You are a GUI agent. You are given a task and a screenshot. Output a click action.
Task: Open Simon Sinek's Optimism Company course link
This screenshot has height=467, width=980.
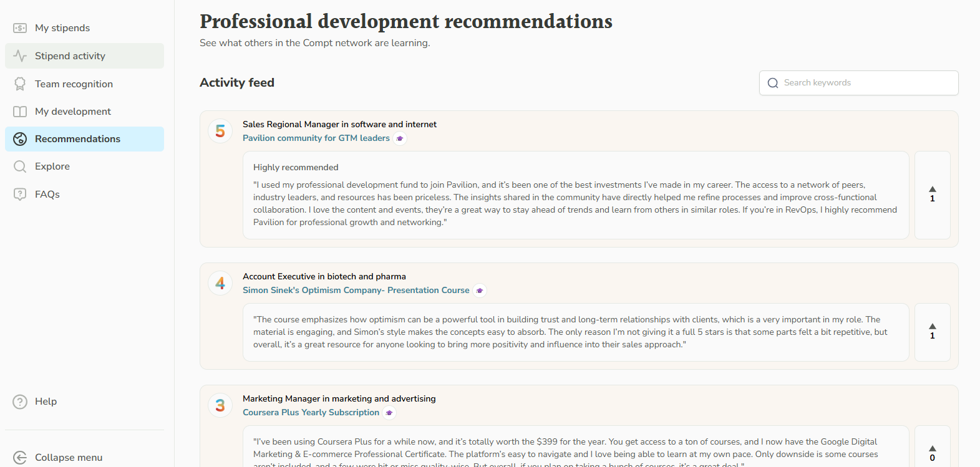pos(356,291)
